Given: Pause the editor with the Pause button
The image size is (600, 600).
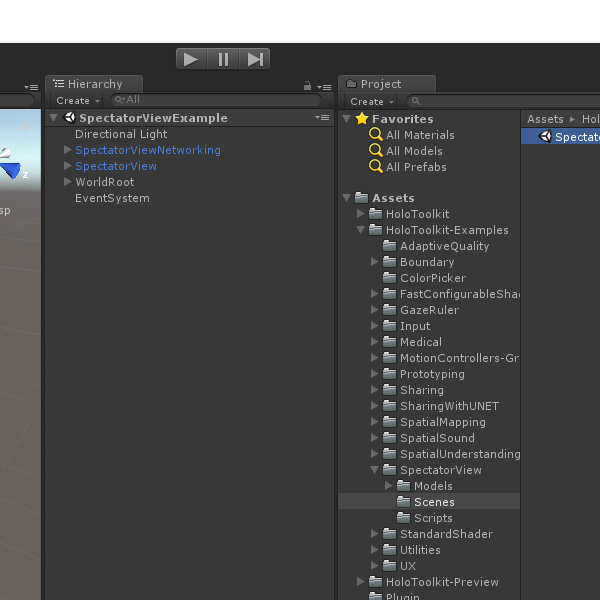Looking at the screenshot, I should 223,59.
